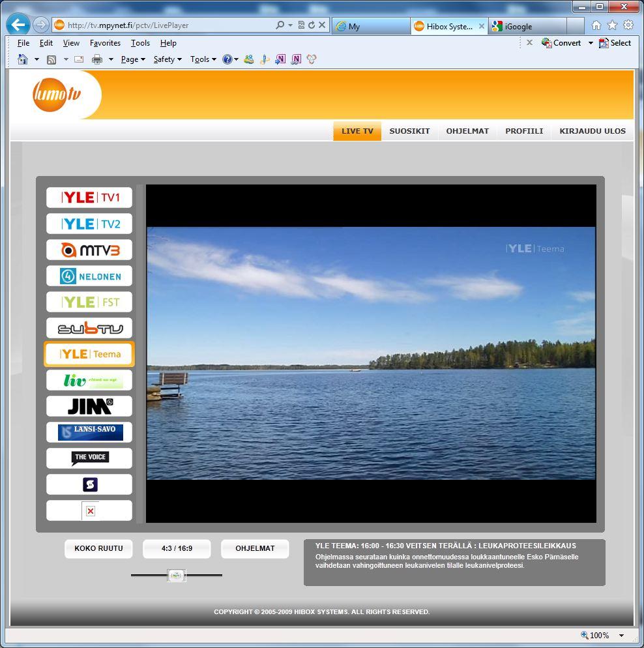The image size is (644, 648).
Task: Select the channel with the broken image
Action: [89, 511]
